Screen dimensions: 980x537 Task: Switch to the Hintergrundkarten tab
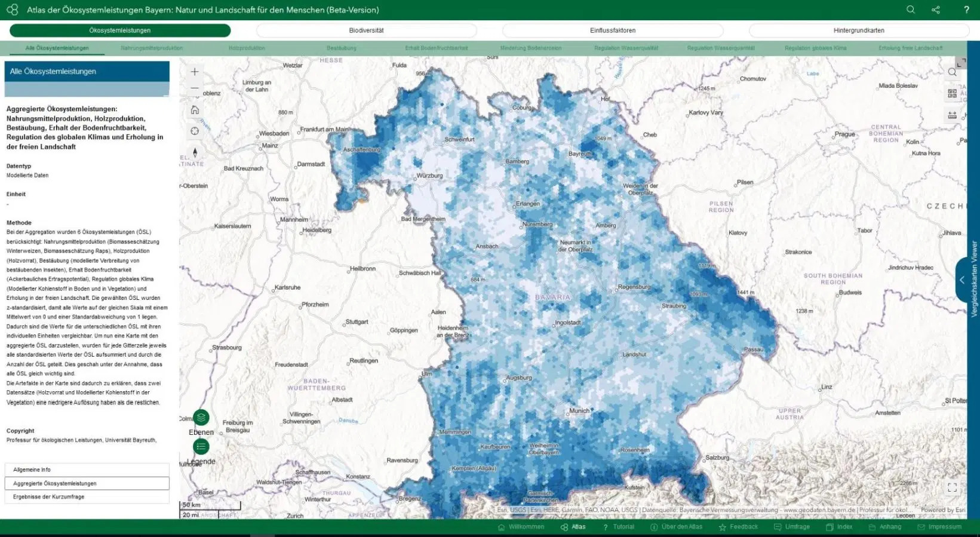point(859,30)
